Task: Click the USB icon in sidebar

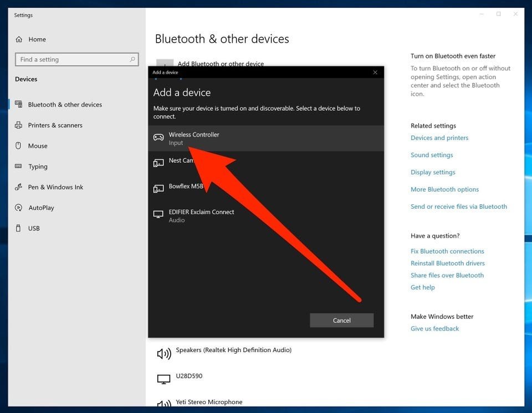Action: click(18, 228)
